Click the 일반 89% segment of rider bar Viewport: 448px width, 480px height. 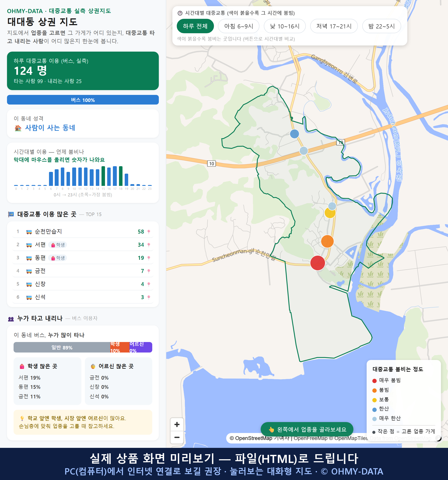point(62,347)
